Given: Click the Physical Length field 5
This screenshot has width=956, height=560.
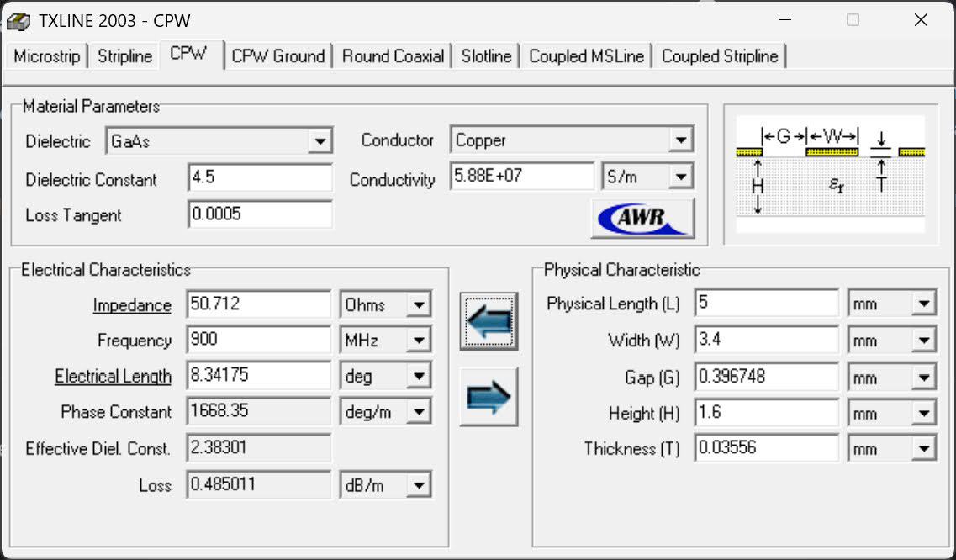Looking at the screenshot, I should [766, 304].
